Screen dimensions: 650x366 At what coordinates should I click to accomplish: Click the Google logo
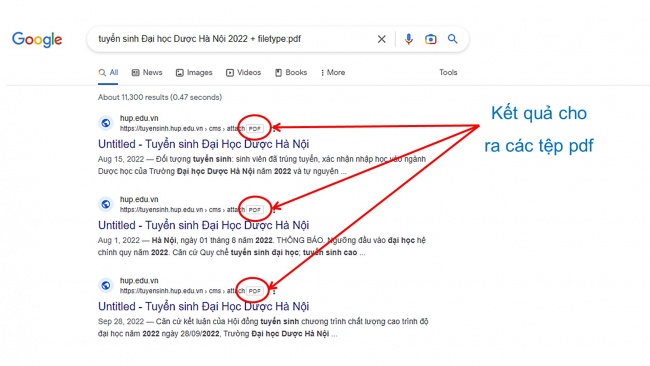(37, 40)
